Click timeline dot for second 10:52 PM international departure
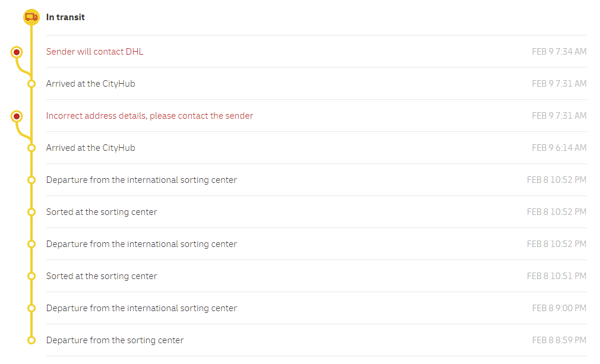The image size is (600, 364). click(31, 244)
